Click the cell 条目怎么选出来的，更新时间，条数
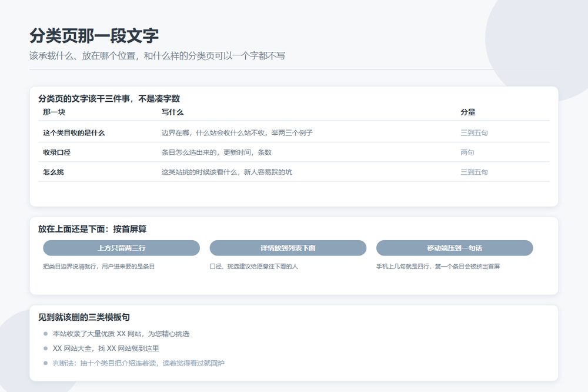This screenshot has height=392, width=588. 216,152
